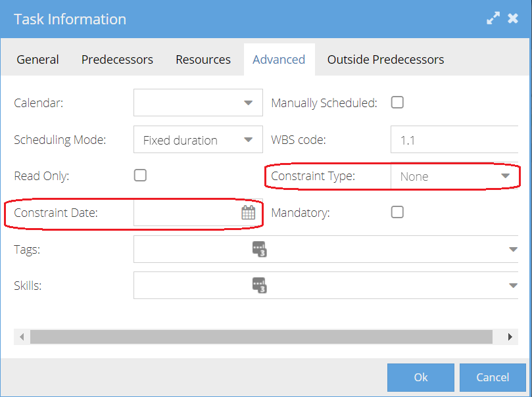
Task: Click the Ok button
Action: [x=420, y=377]
